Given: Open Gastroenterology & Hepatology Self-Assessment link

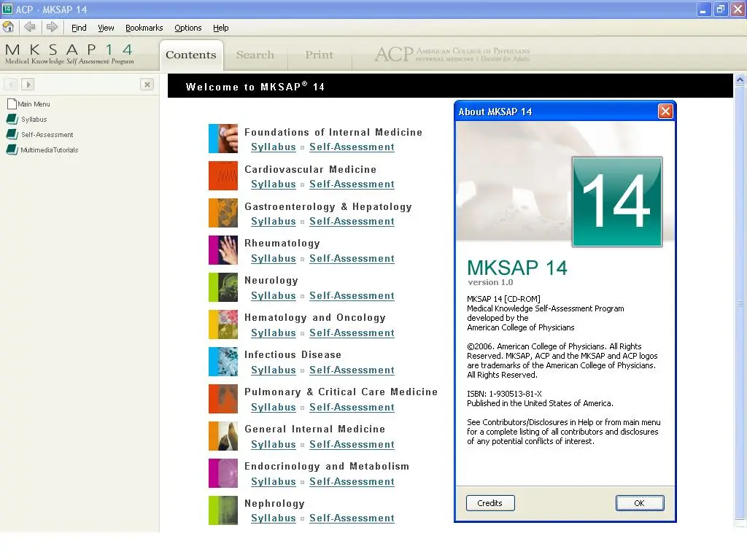Looking at the screenshot, I should click(352, 222).
